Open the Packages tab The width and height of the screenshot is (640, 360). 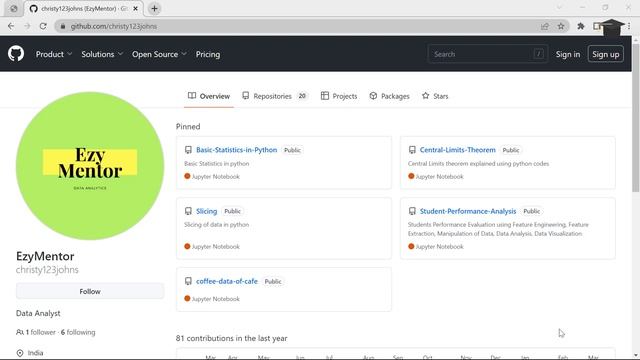(389, 96)
